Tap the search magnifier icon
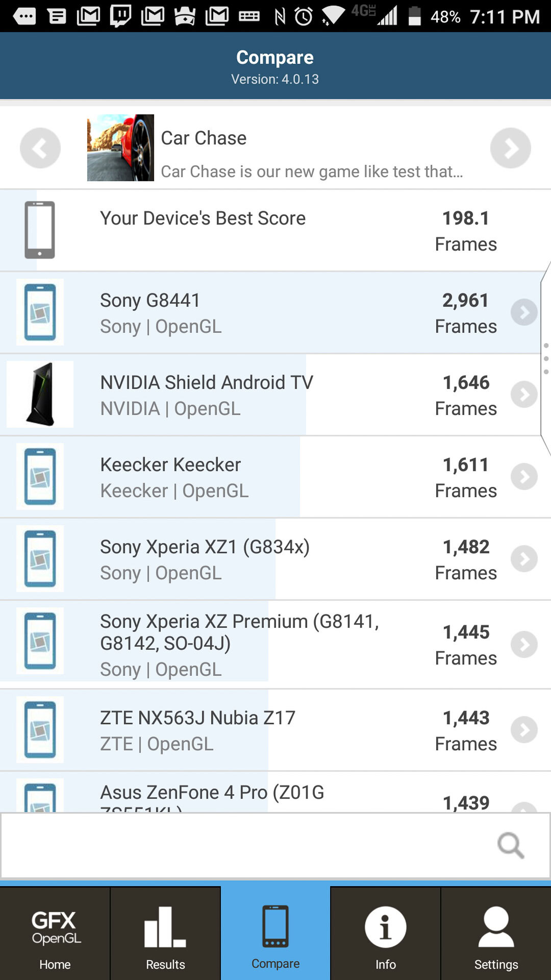 point(511,845)
